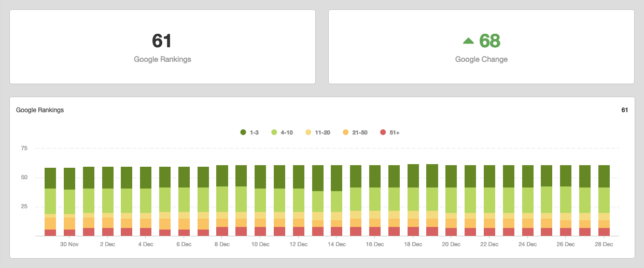644x268 pixels.
Task: Click the bar above 10 Dec
Action: pyautogui.click(x=260, y=200)
